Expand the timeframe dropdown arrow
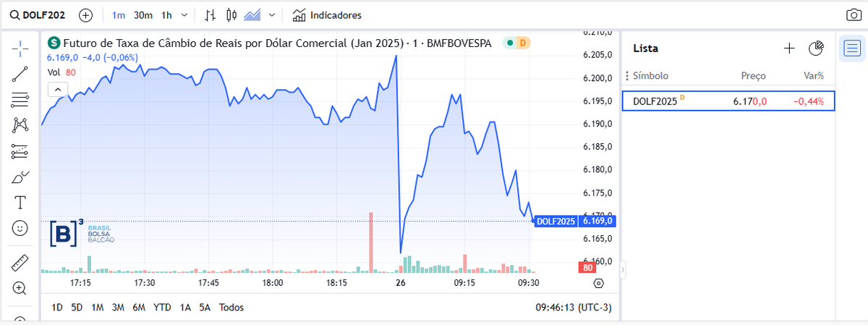This screenshot has height=325, width=868. point(184,14)
